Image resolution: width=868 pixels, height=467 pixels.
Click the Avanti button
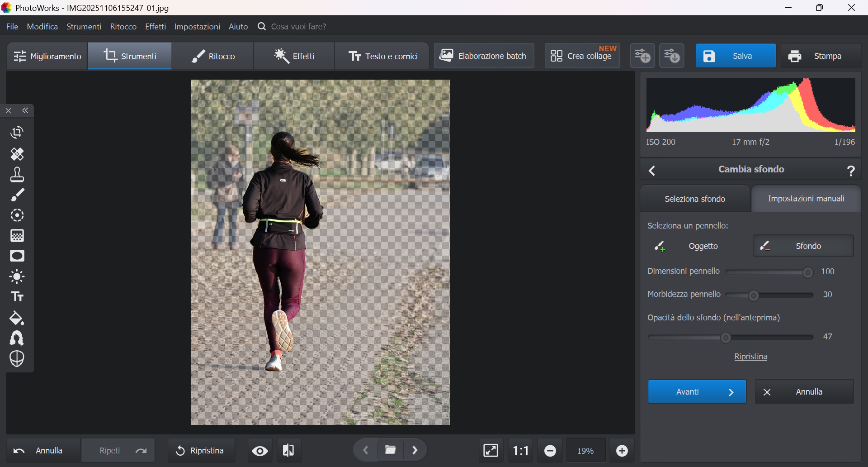pyautogui.click(x=697, y=392)
